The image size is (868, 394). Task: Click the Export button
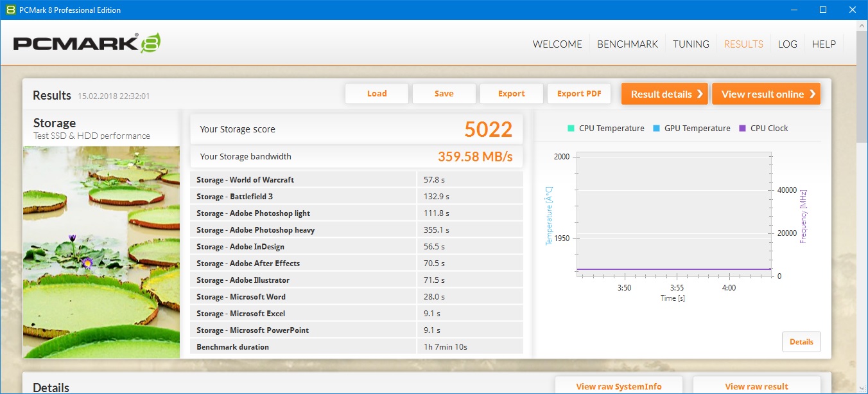click(512, 94)
